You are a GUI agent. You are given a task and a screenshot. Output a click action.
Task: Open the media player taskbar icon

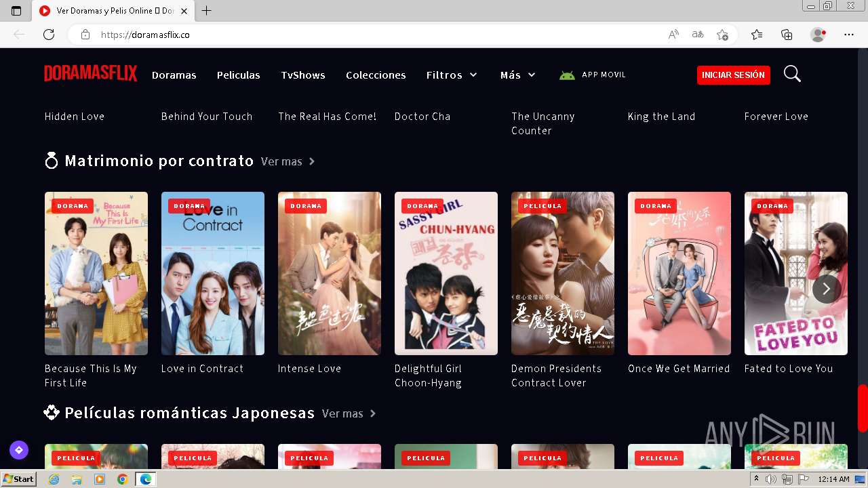(100, 479)
